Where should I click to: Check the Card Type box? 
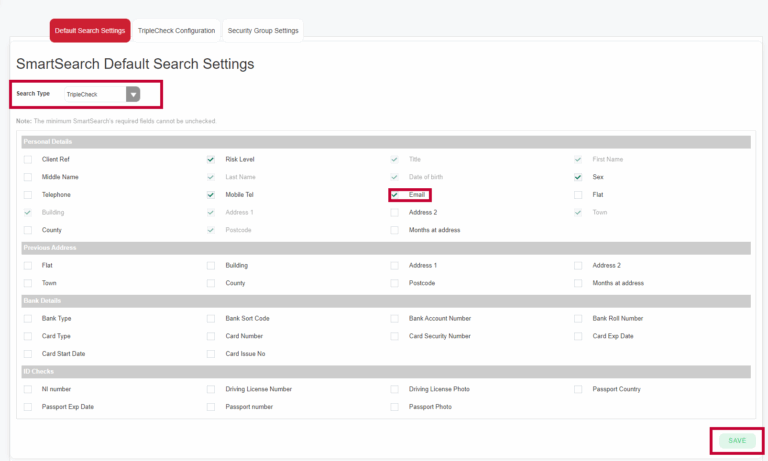[28, 336]
